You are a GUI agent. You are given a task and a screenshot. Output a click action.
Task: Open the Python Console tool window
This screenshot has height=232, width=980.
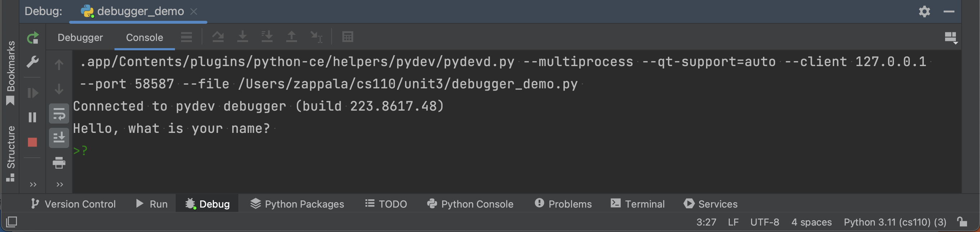coord(470,204)
